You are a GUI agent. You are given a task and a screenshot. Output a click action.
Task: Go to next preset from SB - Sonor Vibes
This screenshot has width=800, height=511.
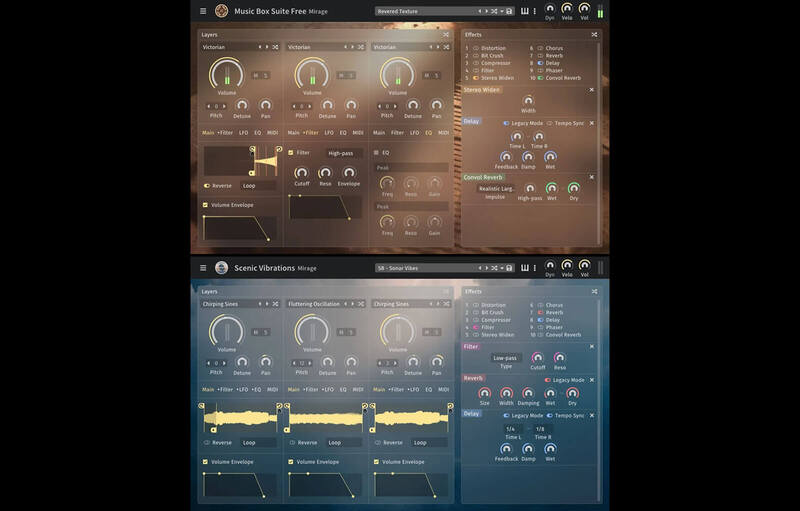(486, 268)
